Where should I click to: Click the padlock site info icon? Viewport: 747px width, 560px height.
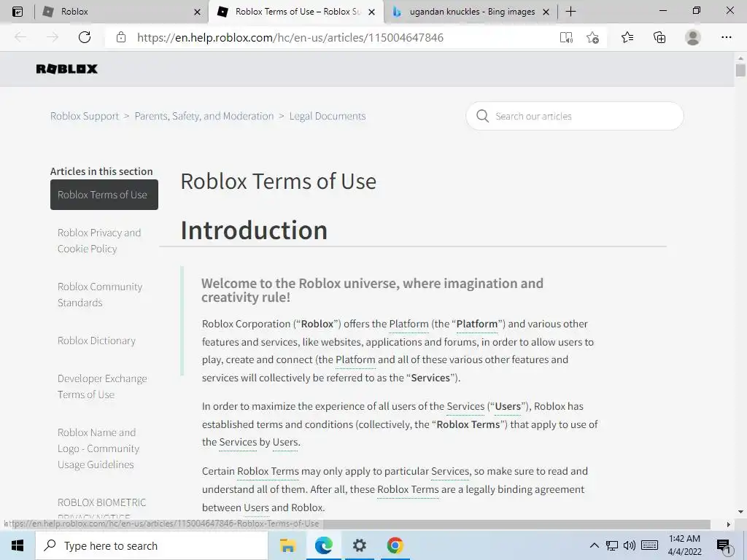point(121,37)
